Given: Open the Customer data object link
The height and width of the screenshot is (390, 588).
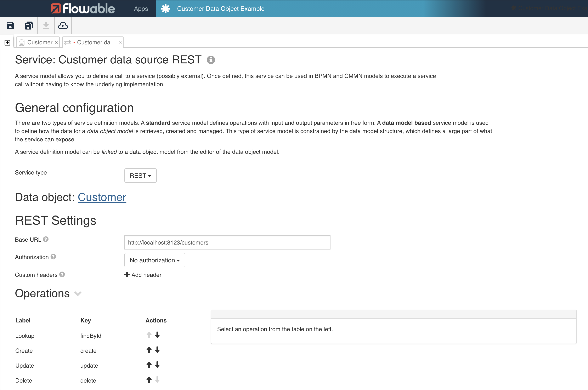Looking at the screenshot, I should pyautogui.click(x=102, y=197).
